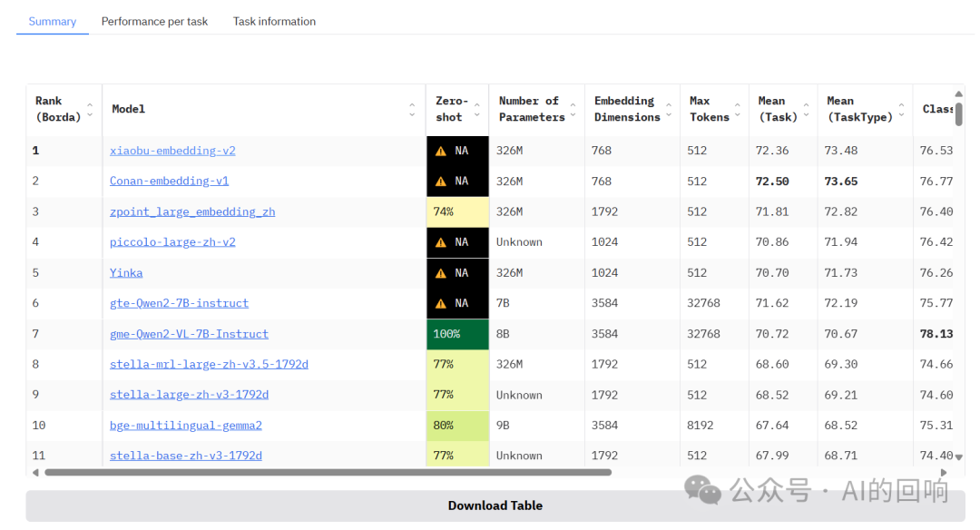The height and width of the screenshot is (530, 980).
Task: Sort by Zero-shot column arrows
Action: coord(477,110)
